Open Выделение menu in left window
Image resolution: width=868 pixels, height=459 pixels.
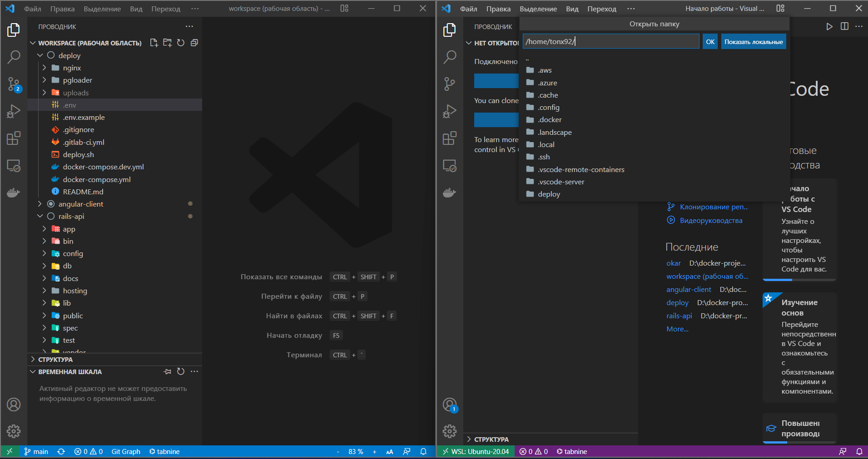(102, 9)
